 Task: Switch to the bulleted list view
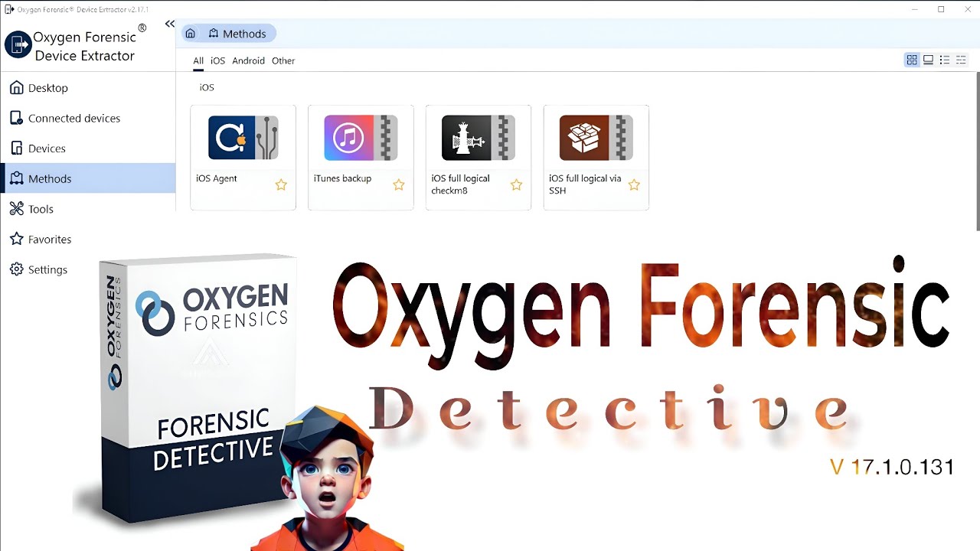(x=945, y=60)
